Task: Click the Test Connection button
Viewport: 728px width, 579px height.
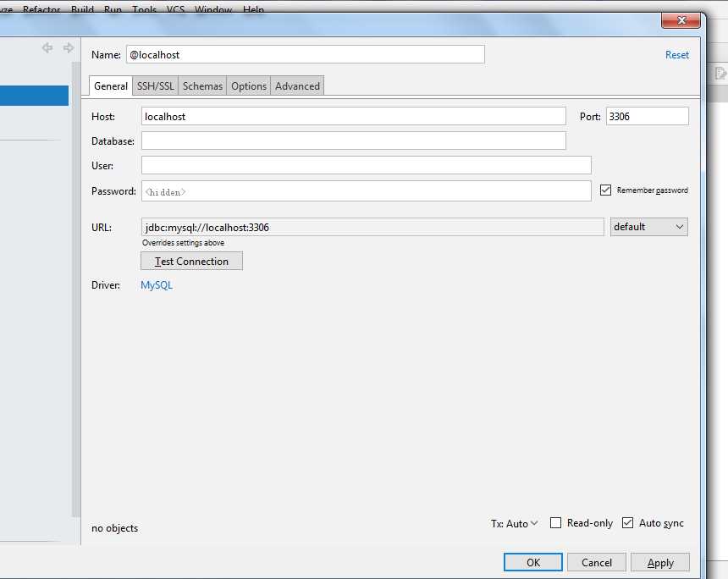Action: pos(191,261)
